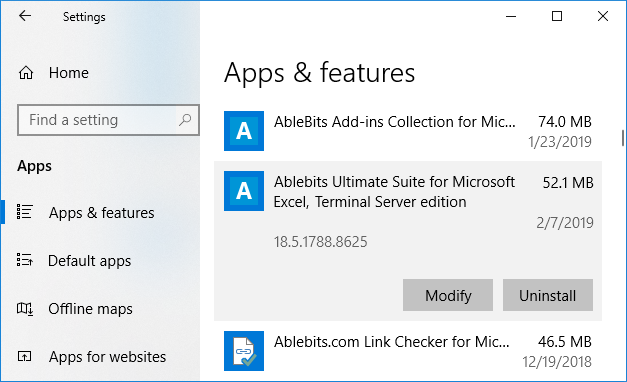Viewport: 627px width, 382px height.
Task: Click the Apps sidebar category heading
Action: tap(34, 166)
